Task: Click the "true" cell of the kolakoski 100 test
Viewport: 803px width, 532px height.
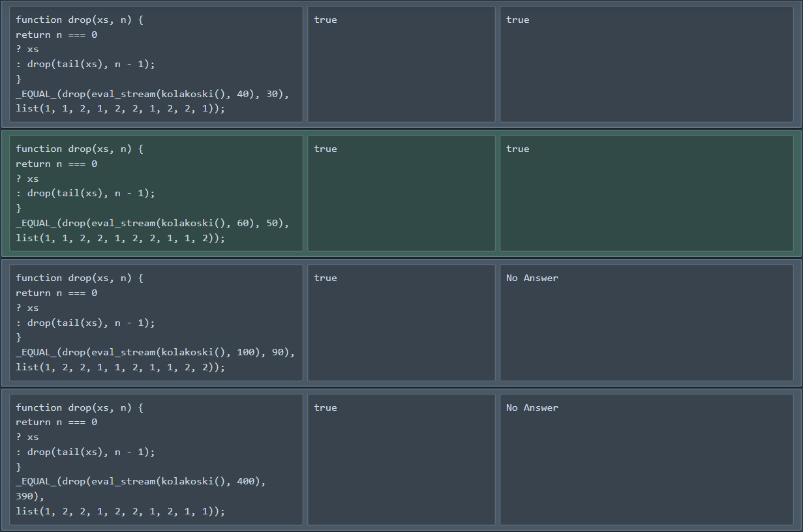Action: click(401, 322)
